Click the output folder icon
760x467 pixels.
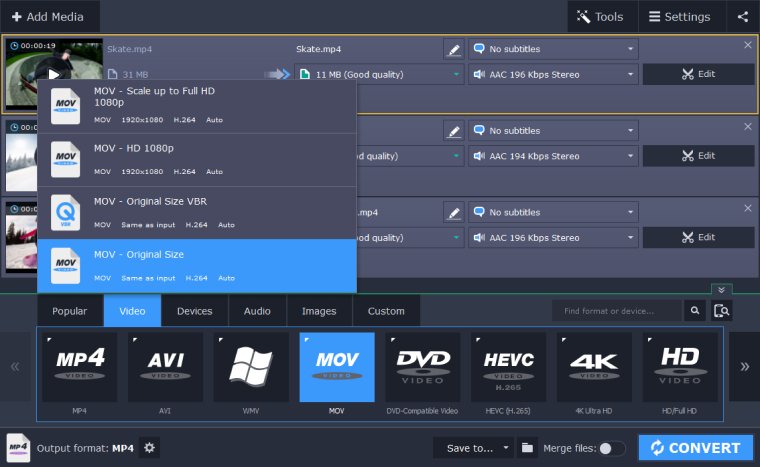[x=527, y=448]
